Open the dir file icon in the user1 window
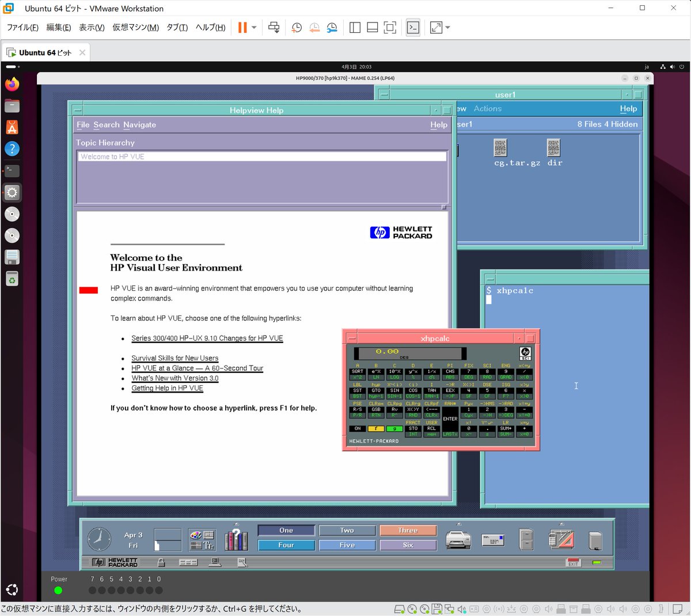Viewport: 691px width, 616px height. coord(553,148)
